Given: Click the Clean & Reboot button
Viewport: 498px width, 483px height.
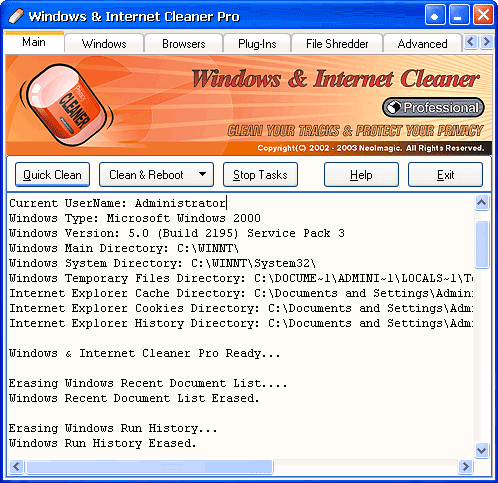Looking at the screenshot, I should (147, 175).
